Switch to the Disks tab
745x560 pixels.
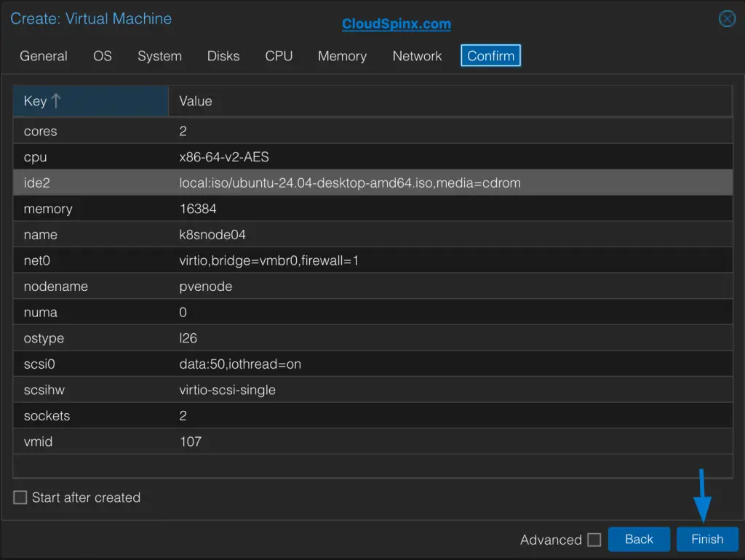click(x=223, y=55)
